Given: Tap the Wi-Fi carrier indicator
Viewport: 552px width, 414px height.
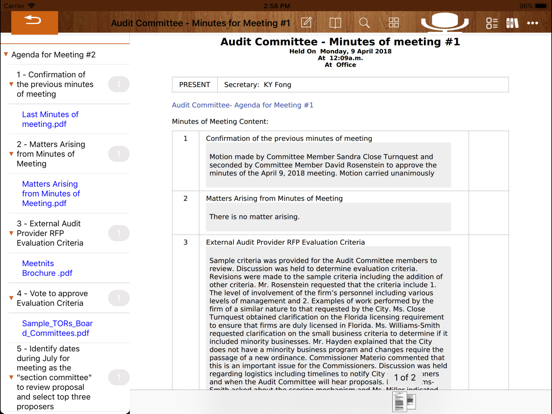Looking at the screenshot, I should [x=20, y=6].
